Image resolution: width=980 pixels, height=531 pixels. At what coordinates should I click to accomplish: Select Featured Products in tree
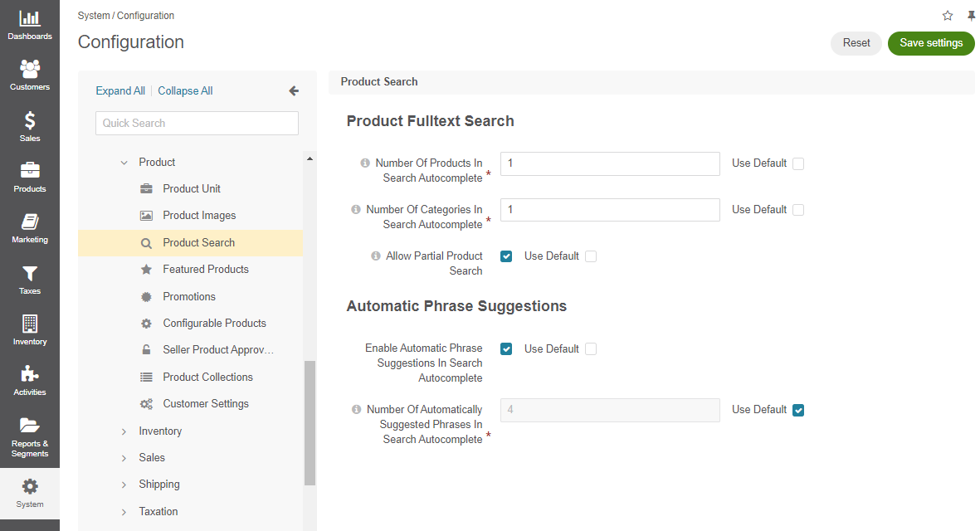coord(205,270)
